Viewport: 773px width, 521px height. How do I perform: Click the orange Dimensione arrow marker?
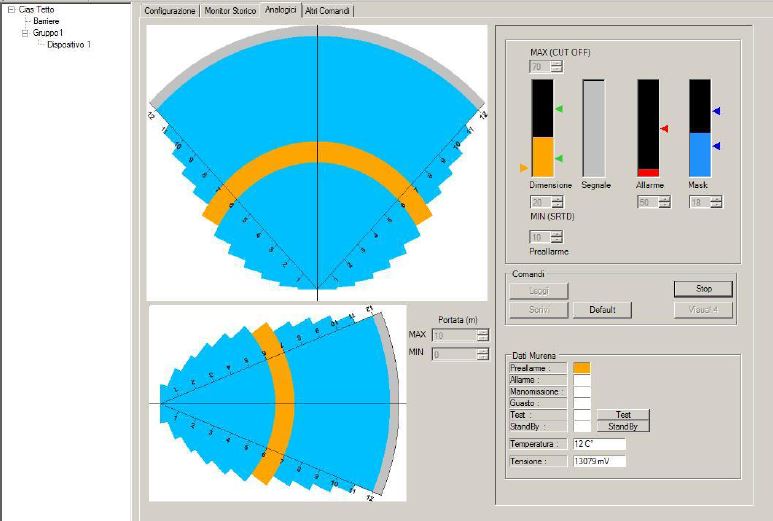(x=523, y=167)
